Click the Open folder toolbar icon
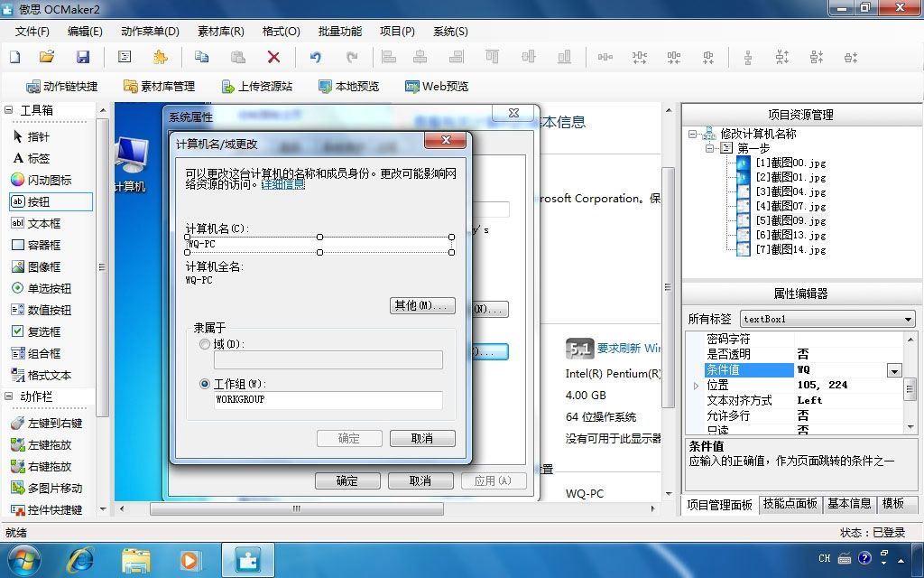The height and width of the screenshot is (578, 924). tap(47, 57)
